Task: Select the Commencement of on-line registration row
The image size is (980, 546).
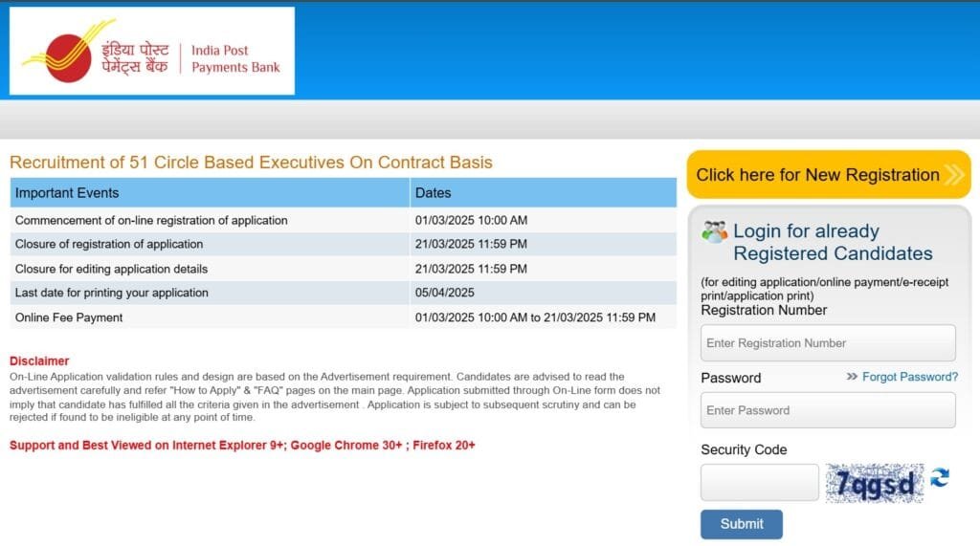Action: [151, 221]
